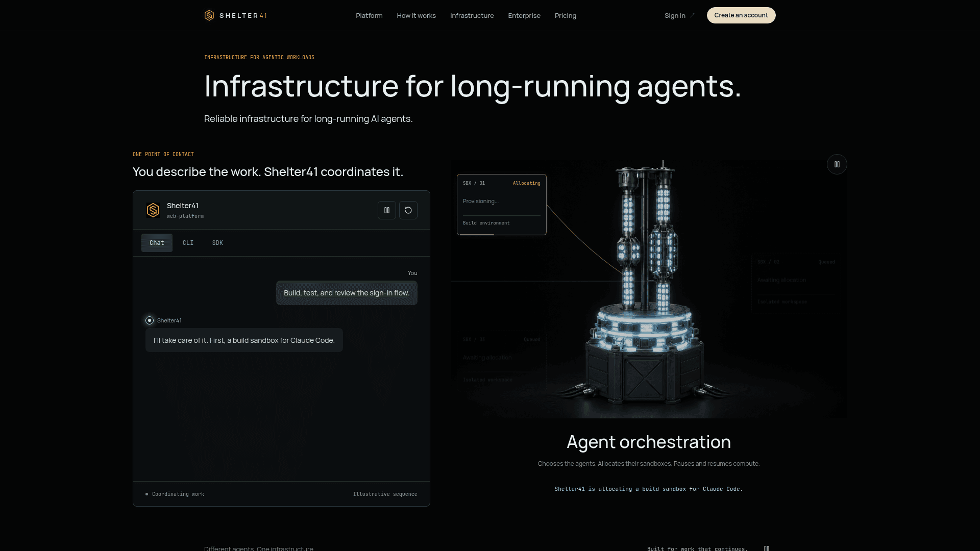Click 'Coordinating work' status text
Viewport: 980px width, 551px height.
pyautogui.click(x=178, y=494)
